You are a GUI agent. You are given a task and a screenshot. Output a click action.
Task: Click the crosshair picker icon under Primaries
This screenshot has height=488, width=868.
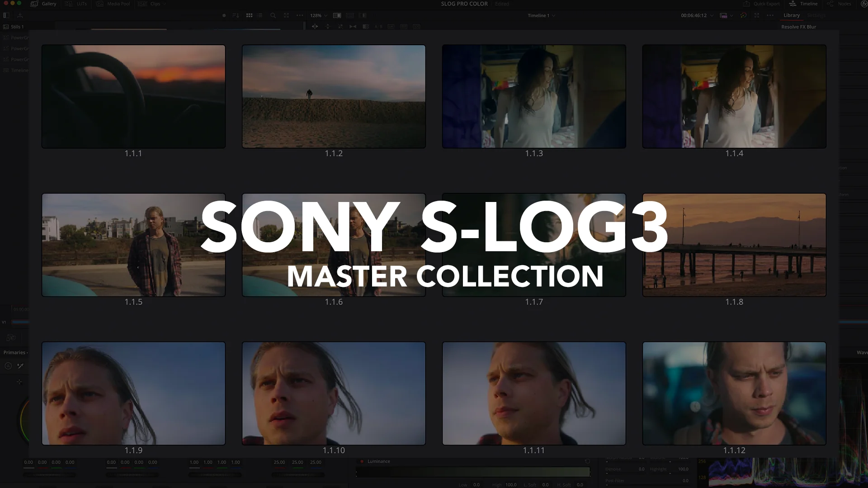[x=19, y=382]
